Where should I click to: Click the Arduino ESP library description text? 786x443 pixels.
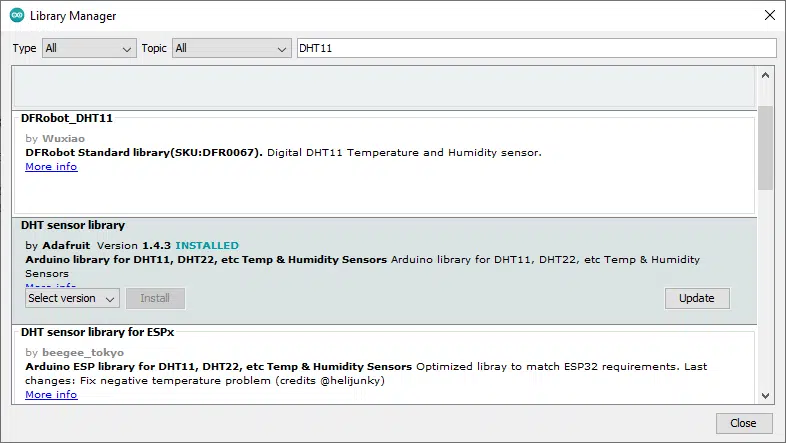[x=366, y=374]
